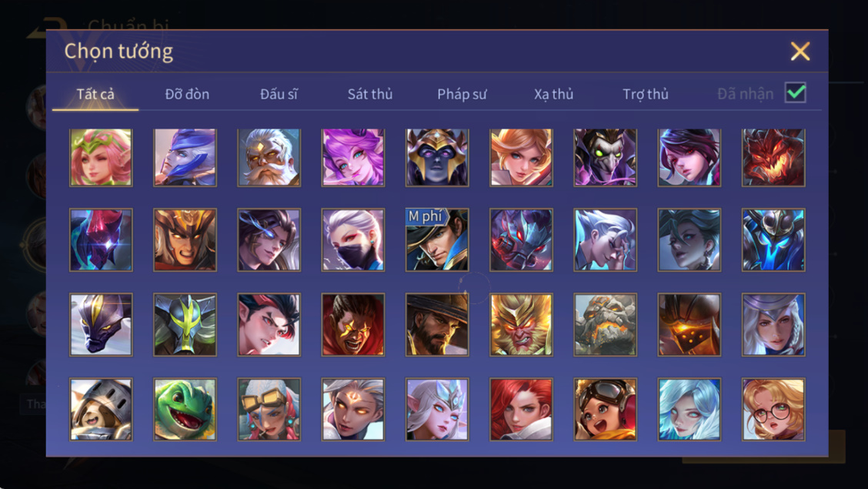Filter heroes by Xạ thủ tab

coord(553,94)
